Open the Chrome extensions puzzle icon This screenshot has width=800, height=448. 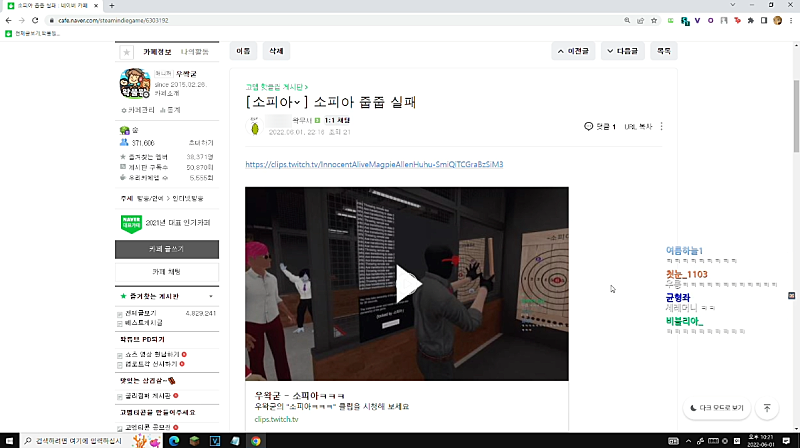pyautogui.click(x=751, y=20)
